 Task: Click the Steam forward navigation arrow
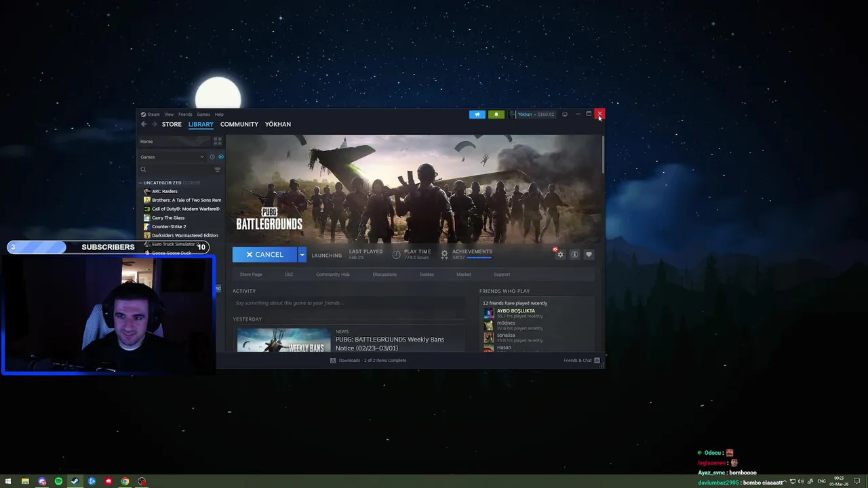coord(154,124)
